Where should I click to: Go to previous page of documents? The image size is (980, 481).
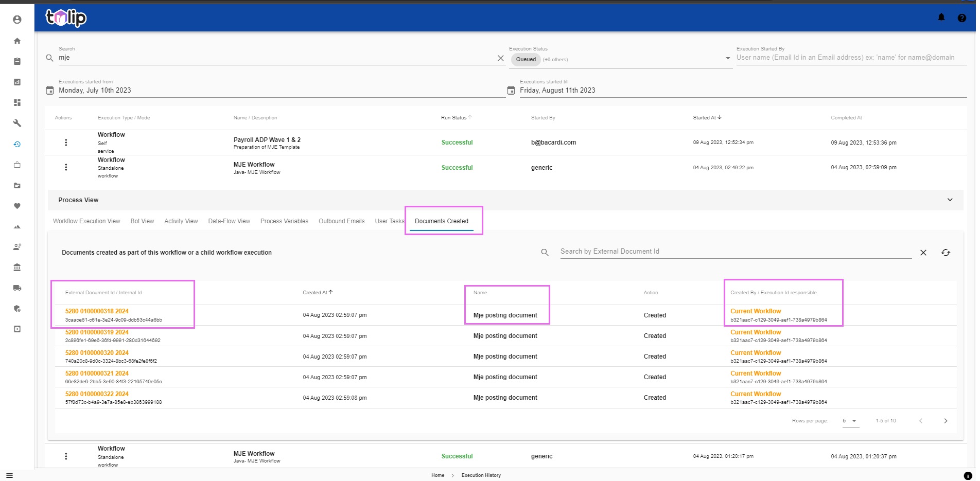921,421
